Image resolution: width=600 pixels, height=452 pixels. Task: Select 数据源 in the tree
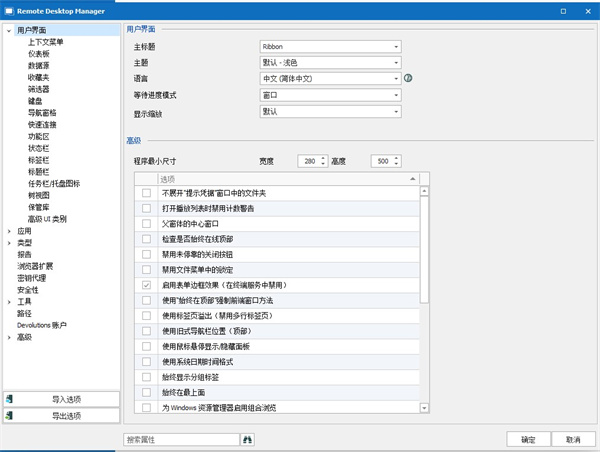click(39, 66)
